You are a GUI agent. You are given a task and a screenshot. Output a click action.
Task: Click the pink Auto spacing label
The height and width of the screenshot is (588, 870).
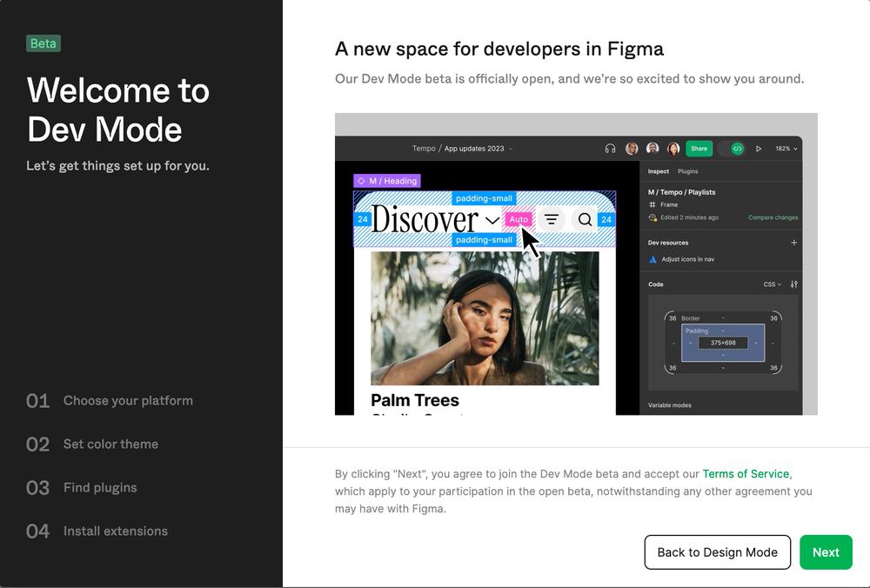(519, 220)
